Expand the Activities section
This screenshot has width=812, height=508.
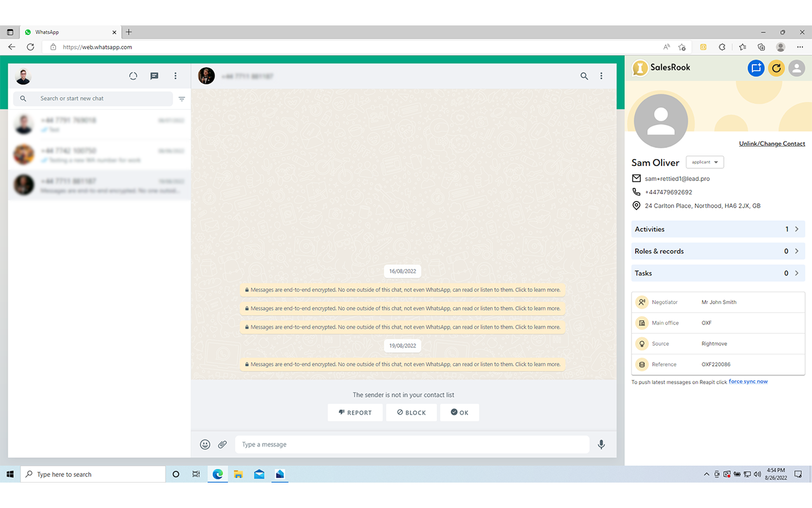pyautogui.click(x=718, y=229)
